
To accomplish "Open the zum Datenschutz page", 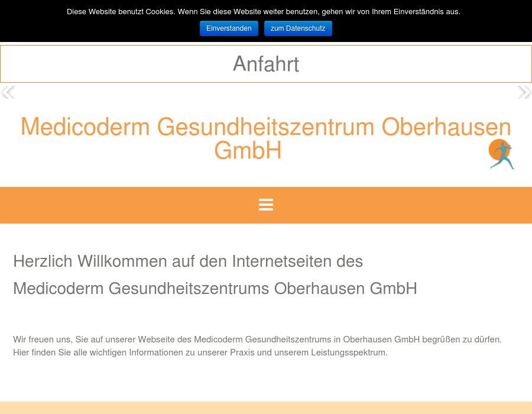I will (297, 28).
